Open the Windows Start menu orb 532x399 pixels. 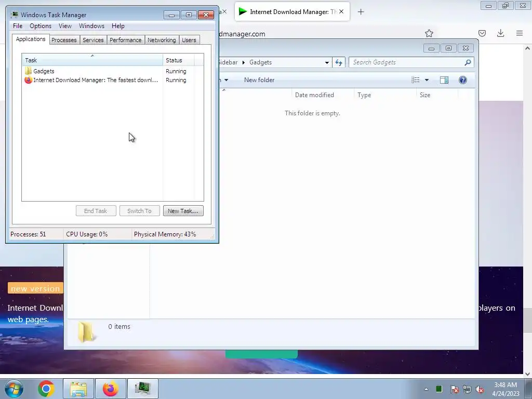[x=14, y=389]
